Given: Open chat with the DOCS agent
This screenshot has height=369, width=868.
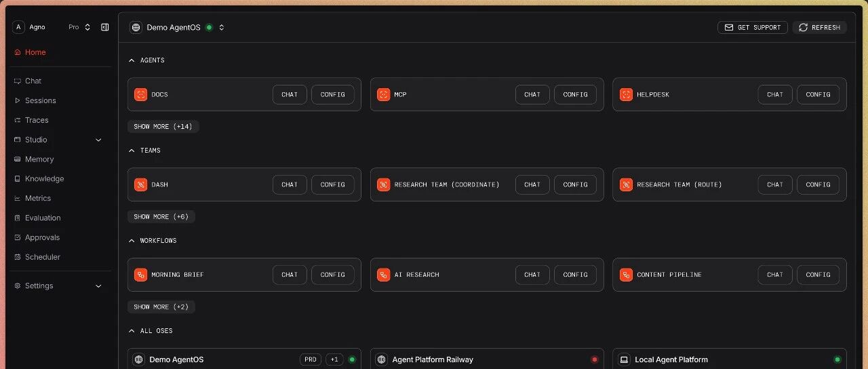Looking at the screenshot, I should [x=290, y=94].
